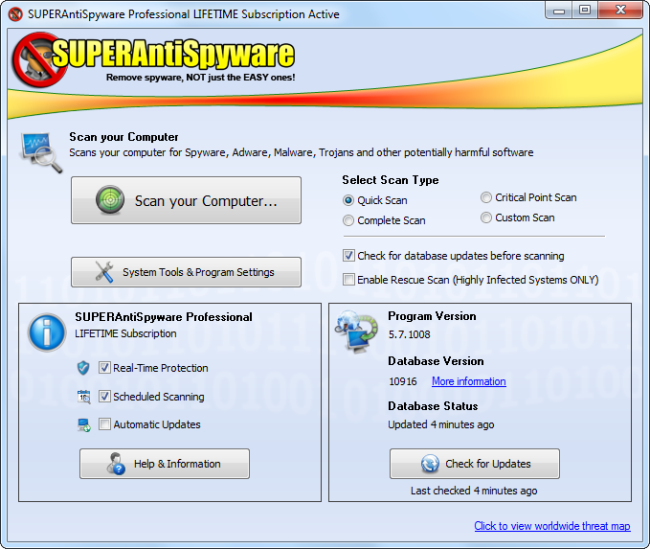Click 'Scan your Computer' heading text
Viewport: 650px width, 549px height.
124,137
